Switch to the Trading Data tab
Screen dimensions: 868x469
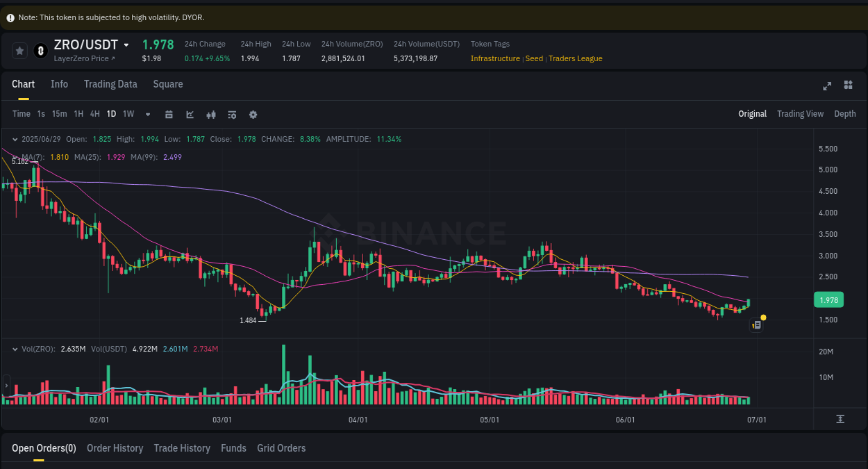[x=110, y=84]
